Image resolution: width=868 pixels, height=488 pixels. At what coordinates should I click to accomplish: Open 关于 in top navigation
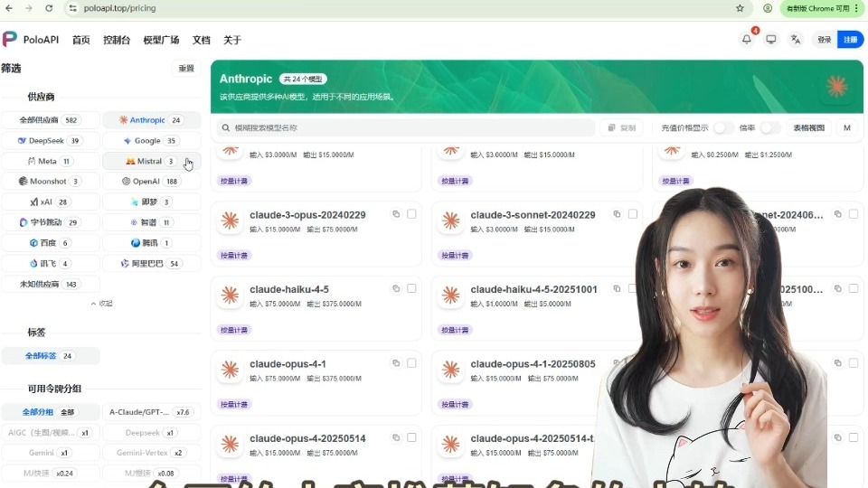232,40
